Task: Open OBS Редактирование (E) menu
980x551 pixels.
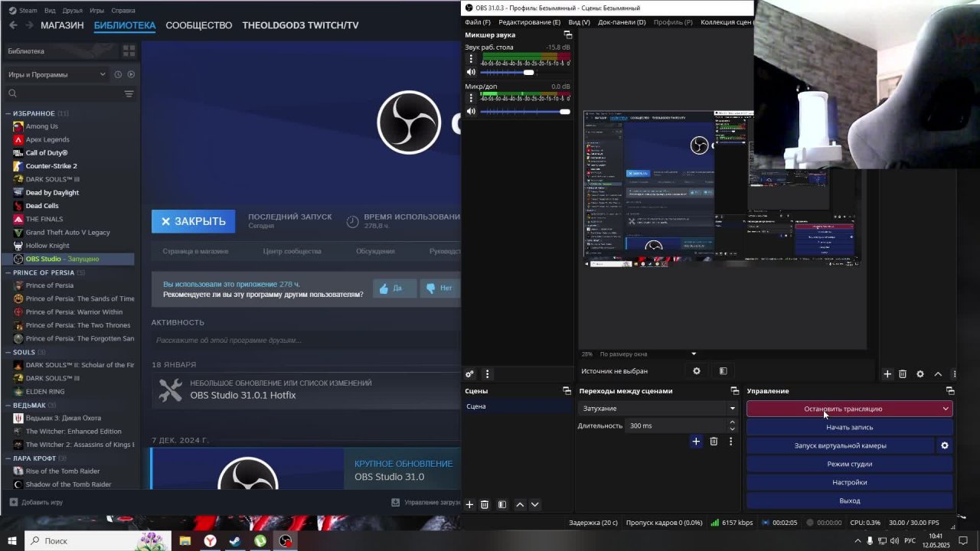Action: pyautogui.click(x=530, y=22)
